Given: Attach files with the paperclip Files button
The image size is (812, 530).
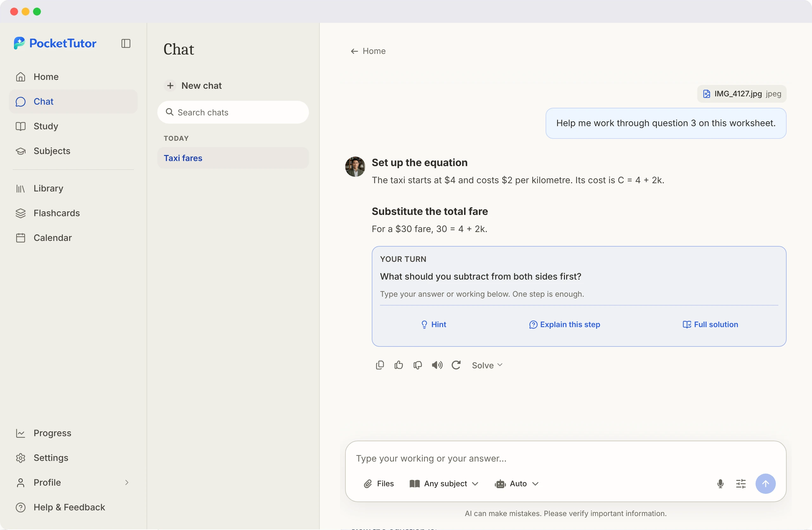Looking at the screenshot, I should tap(379, 483).
